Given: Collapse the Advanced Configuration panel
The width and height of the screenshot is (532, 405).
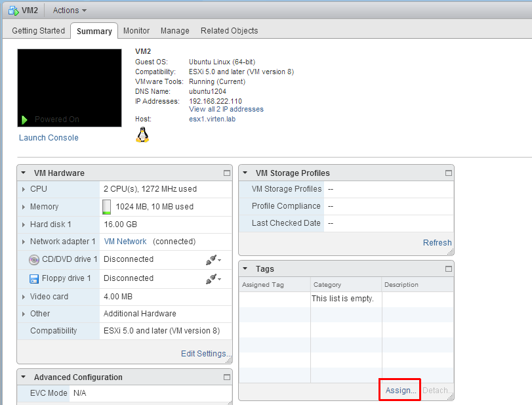Looking at the screenshot, I should point(24,377).
